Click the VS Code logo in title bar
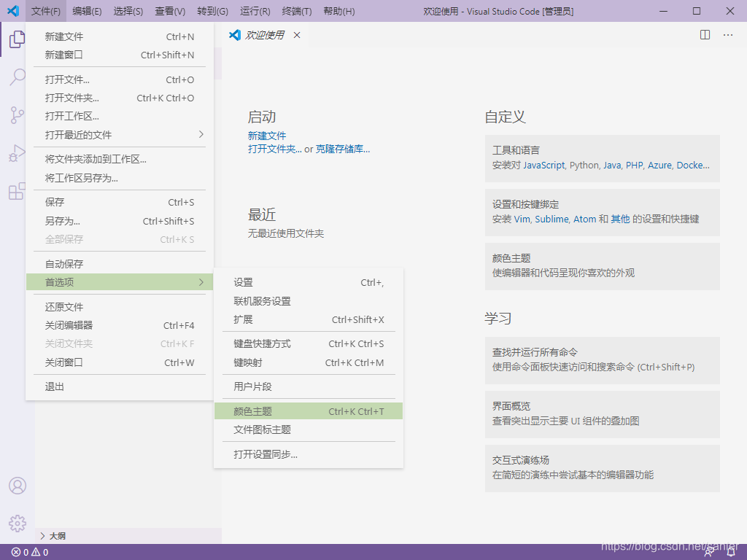 pos(13,10)
